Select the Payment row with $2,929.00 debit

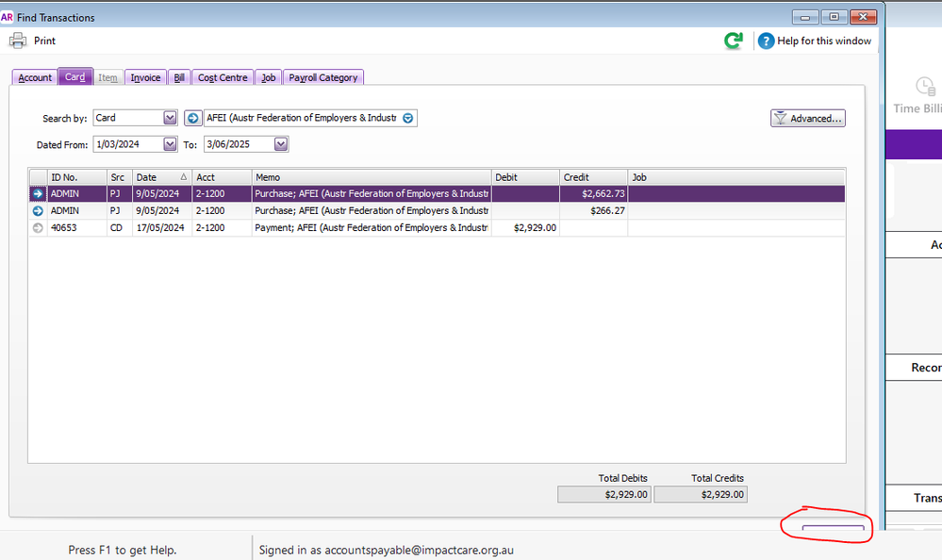370,227
